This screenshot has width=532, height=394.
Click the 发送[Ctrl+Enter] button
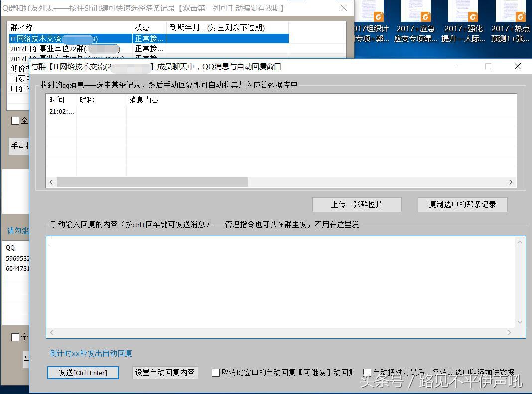click(83, 372)
